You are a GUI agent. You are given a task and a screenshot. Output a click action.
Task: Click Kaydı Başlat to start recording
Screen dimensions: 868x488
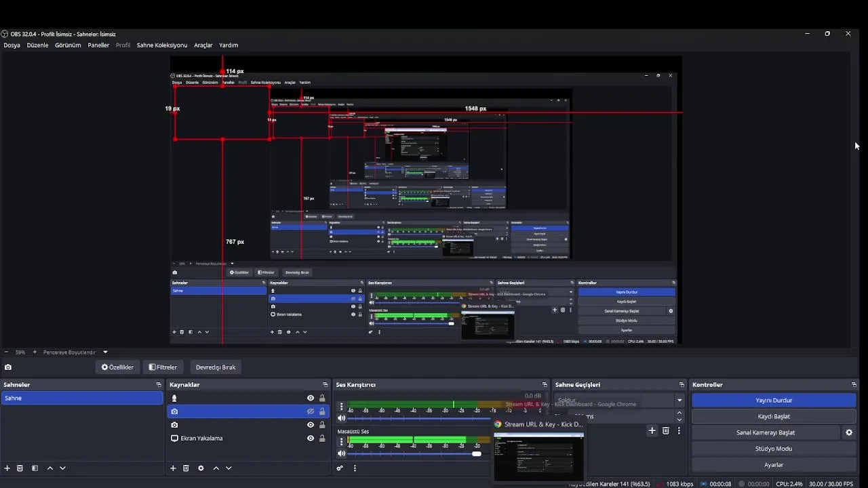tap(774, 416)
